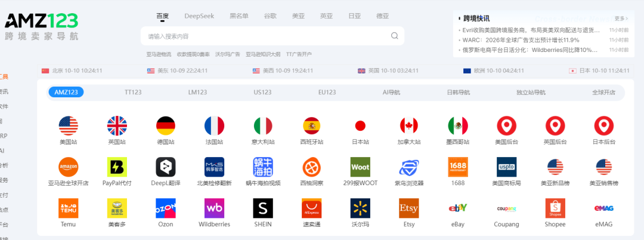Switch to the TT123 navigation tab

(x=133, y=92)
